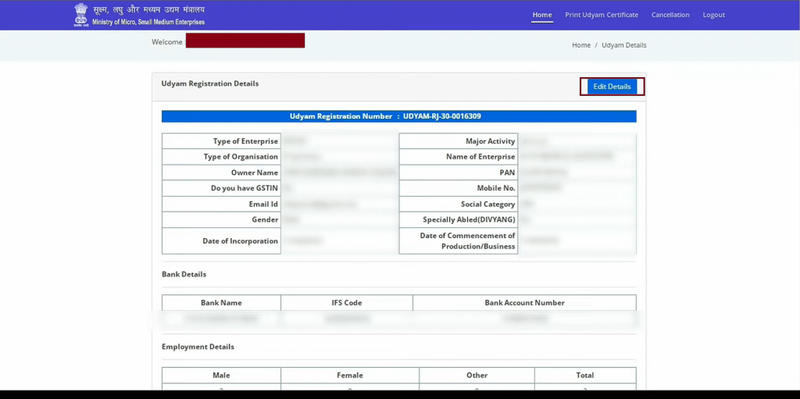The height and width of the screenshot is (399, 800).
Task: Click the Total column header
Action: tap(585, 375)
